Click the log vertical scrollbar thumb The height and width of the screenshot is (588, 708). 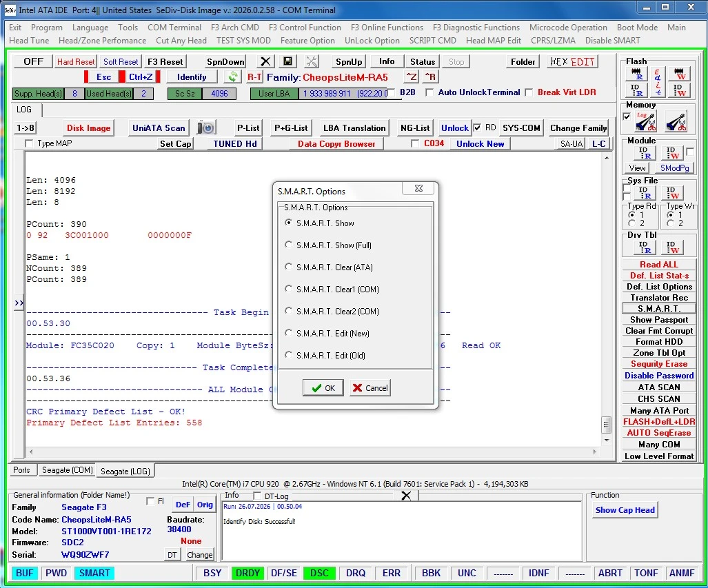607,425
